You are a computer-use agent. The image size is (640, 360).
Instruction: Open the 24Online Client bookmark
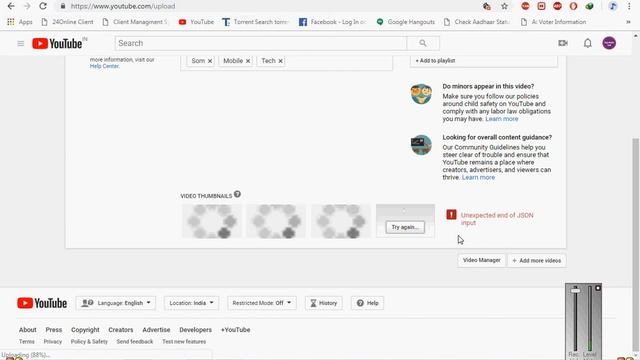[x=67, y=22]
